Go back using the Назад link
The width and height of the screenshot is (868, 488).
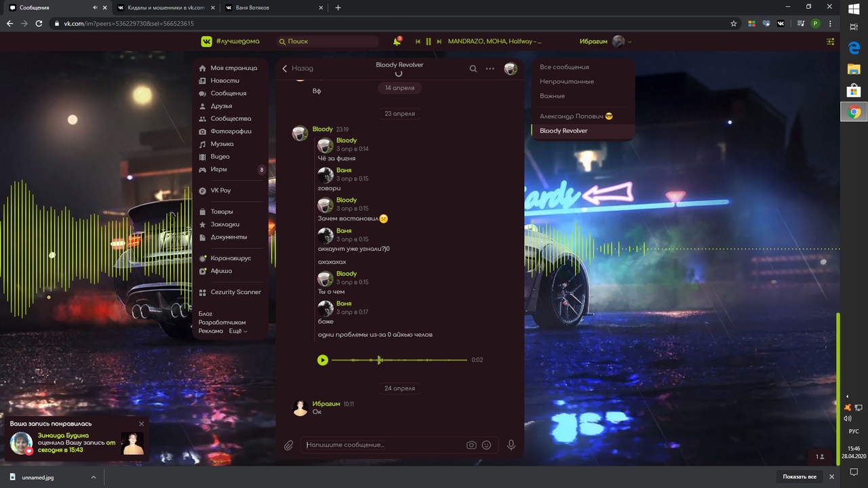coord(298,68)
